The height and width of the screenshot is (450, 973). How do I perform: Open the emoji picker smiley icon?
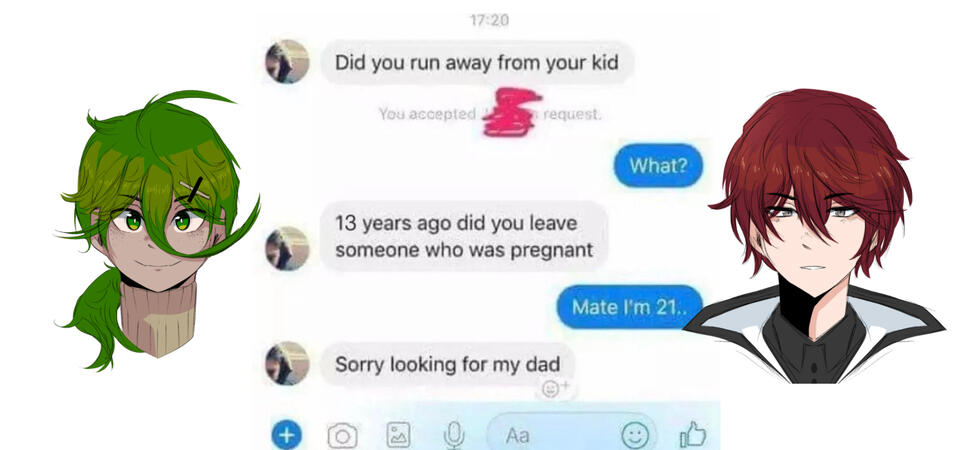(x=635, y=435)
